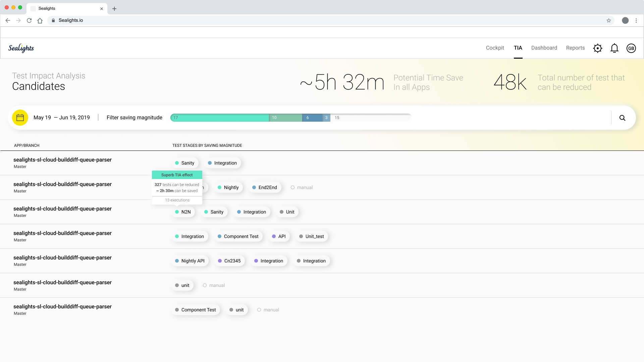Screen dimensions: 644x362
Task: Switch to the Cockpit tab
Action: click(495, 48)
